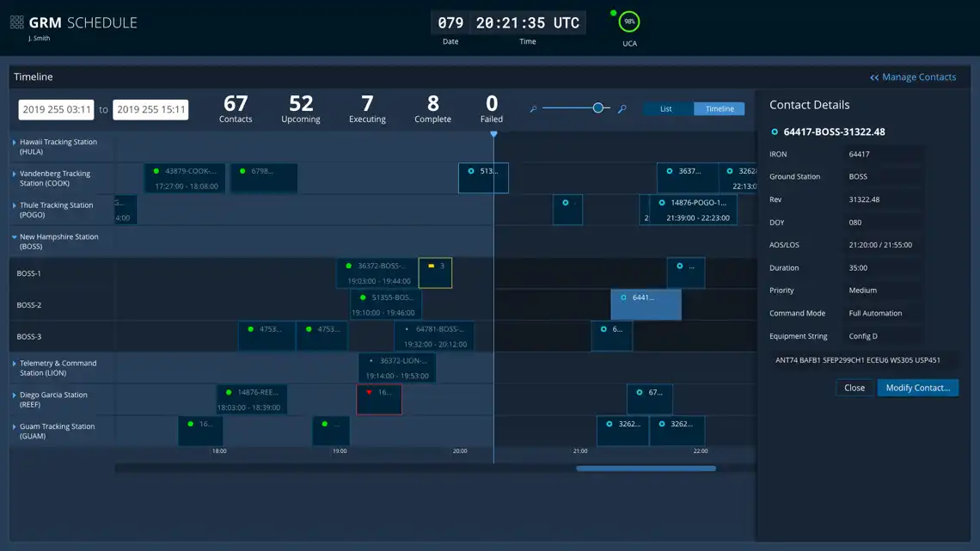This screenshot has width=980, height=551.
Task: Expand Guam Tracking Station (GUAM)
Action: [15, 426]
